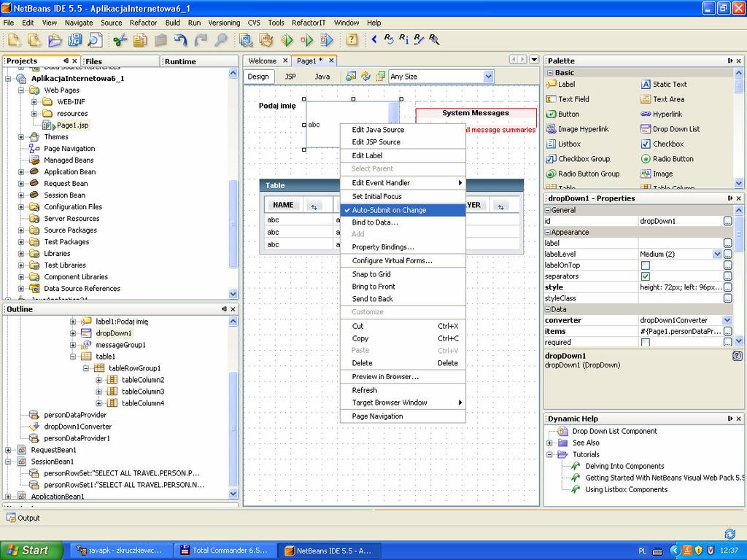Click ellipsis button for id property

[x=727, y=222]
